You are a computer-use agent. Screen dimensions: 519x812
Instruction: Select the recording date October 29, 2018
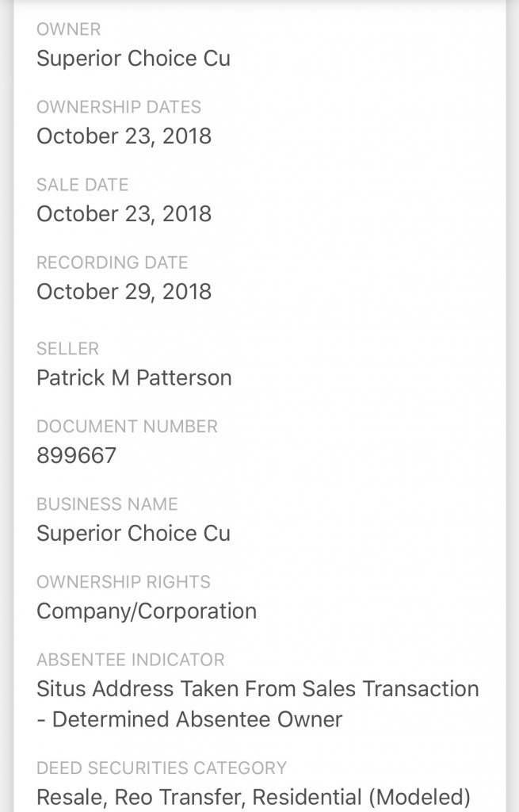tap(124, 292)
